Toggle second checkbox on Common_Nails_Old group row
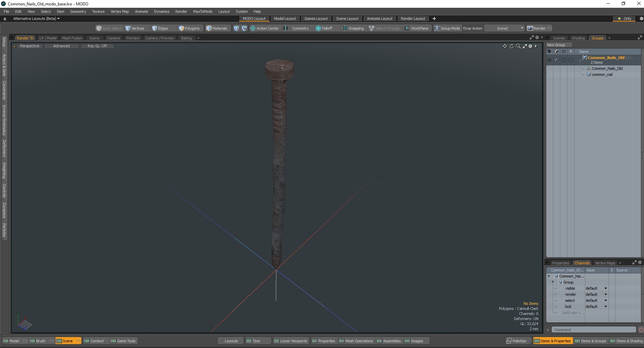 click(x=570, y=60)
